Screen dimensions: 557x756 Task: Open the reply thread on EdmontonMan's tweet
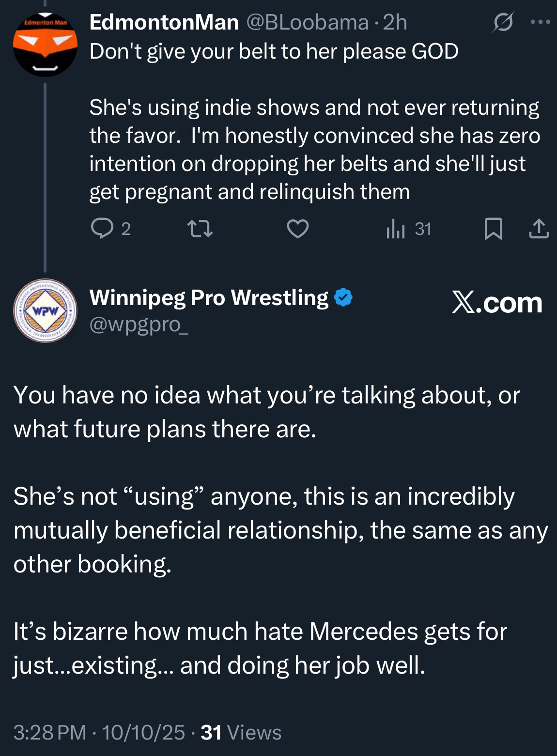click(102, 229)
